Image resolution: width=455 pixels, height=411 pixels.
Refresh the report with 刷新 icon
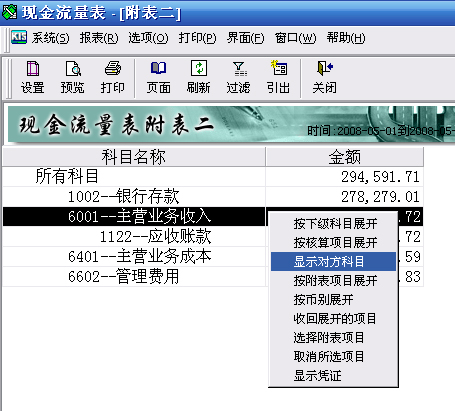coord(199,78)
